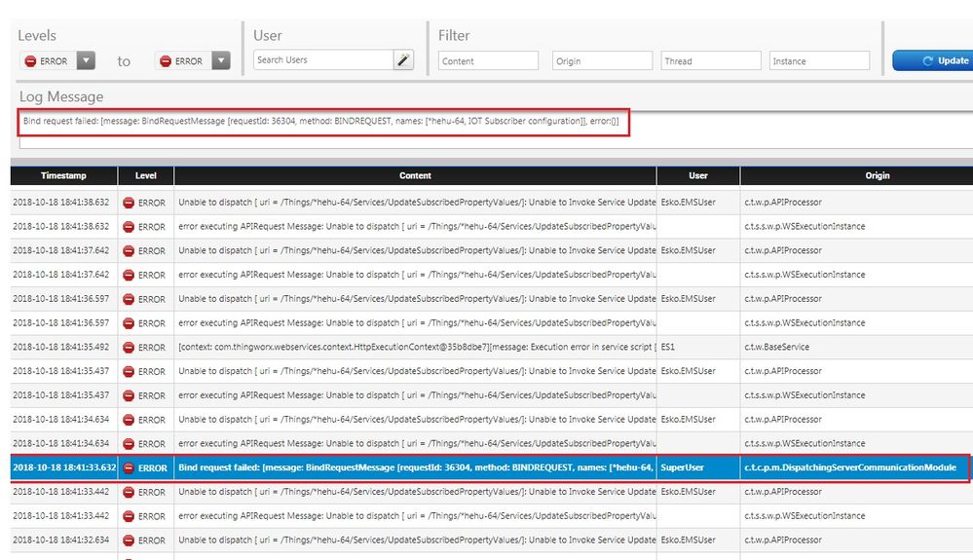Click the Log Message text box
The image size is (973, 560).
pyautogui.click(x=497, y=130)
